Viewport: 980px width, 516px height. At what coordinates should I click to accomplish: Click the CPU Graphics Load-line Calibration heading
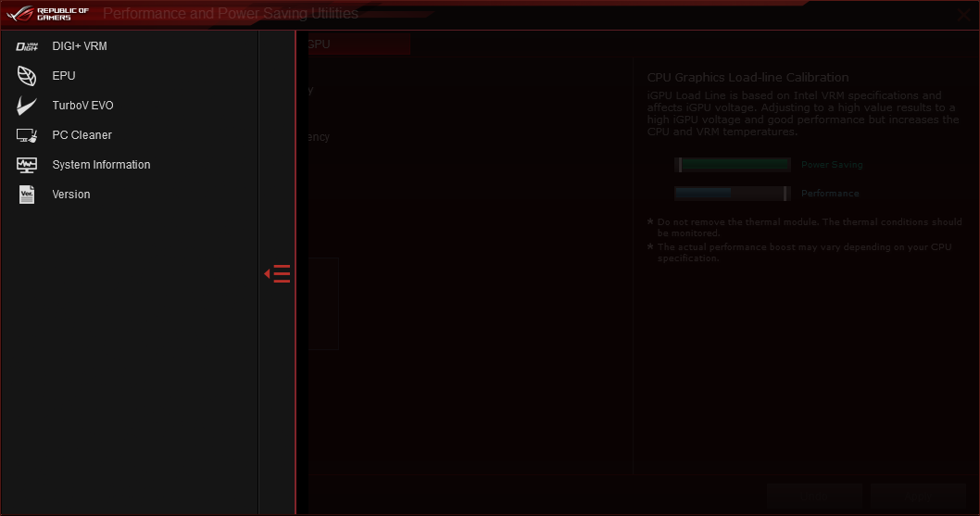coord(748,78)
